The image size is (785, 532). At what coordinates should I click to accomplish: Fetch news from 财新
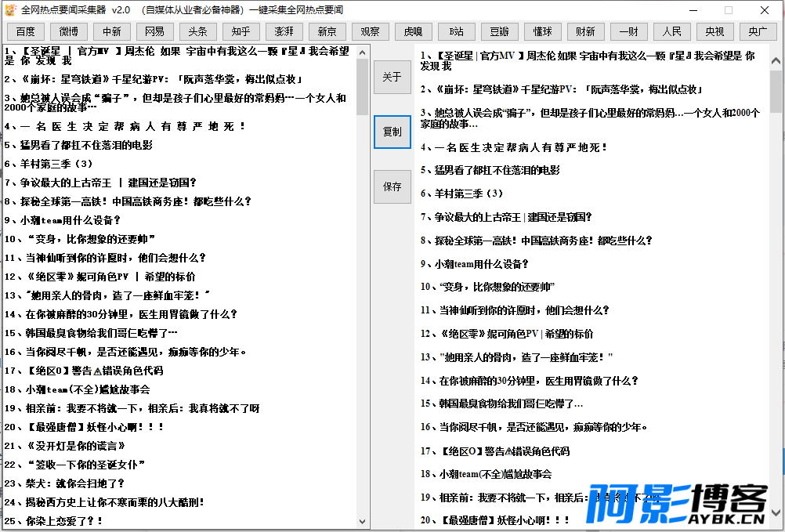586,31
